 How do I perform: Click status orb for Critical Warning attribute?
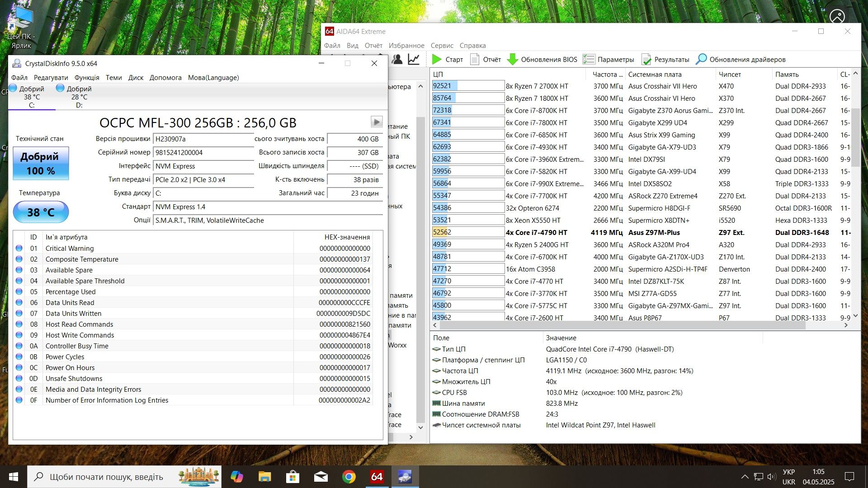click(19, 248)
